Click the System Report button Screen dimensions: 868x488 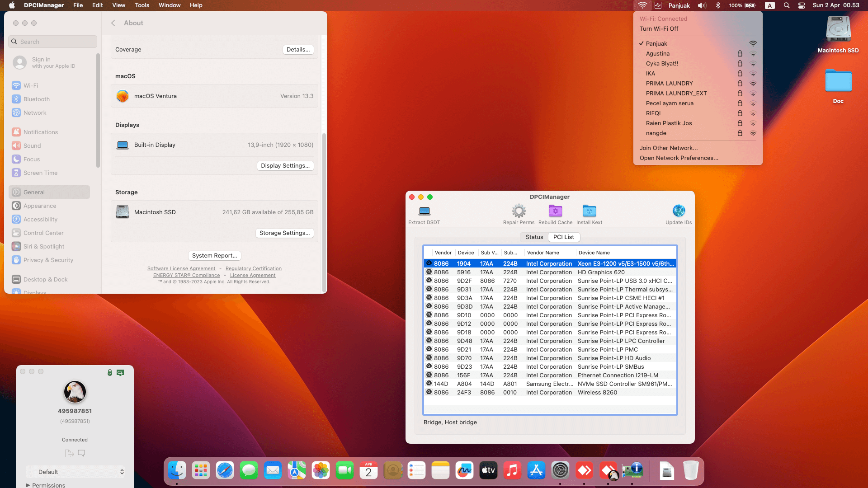[214, 255]
